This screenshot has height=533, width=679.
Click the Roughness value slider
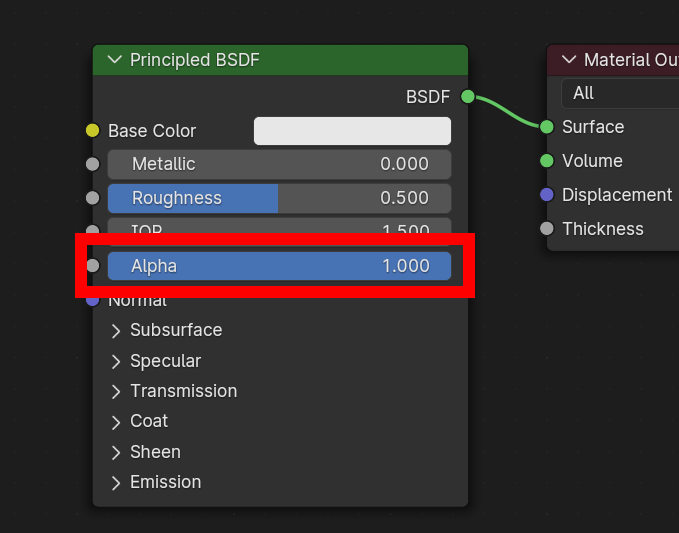pos(279,198)
